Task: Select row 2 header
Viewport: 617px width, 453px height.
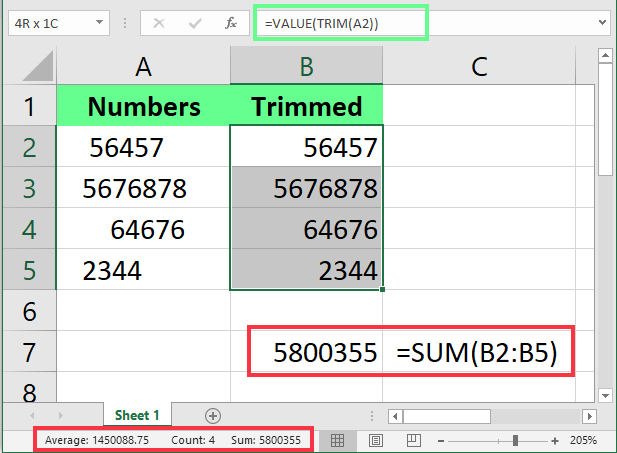Action: 30,146
